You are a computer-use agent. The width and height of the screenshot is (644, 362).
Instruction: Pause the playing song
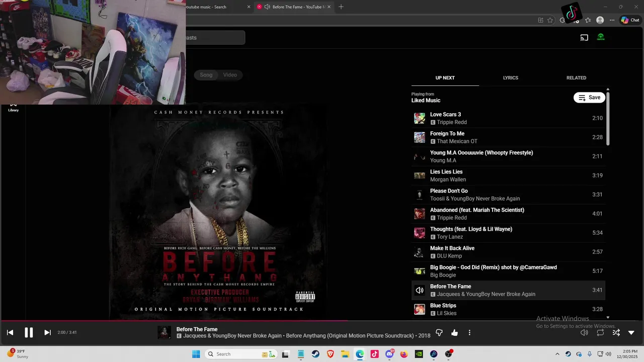29,332
